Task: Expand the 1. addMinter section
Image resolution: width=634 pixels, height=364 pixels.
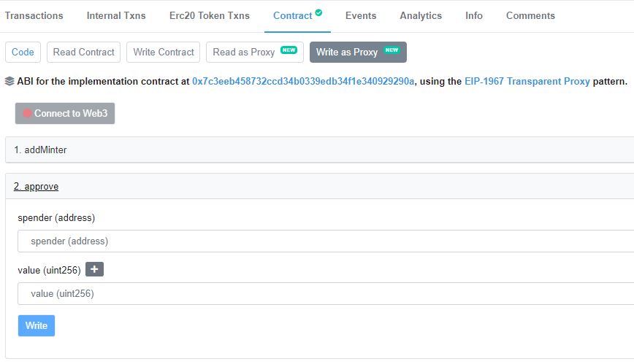Action: (319, 150)
